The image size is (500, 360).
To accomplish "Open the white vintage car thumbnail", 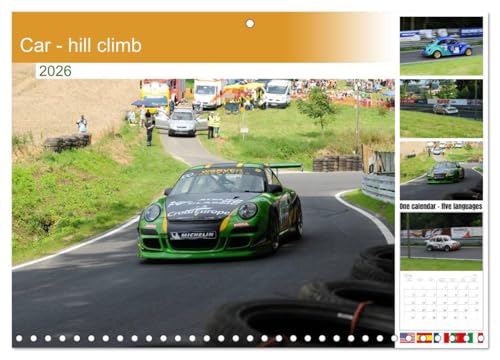I will click(x=441, y=242).
